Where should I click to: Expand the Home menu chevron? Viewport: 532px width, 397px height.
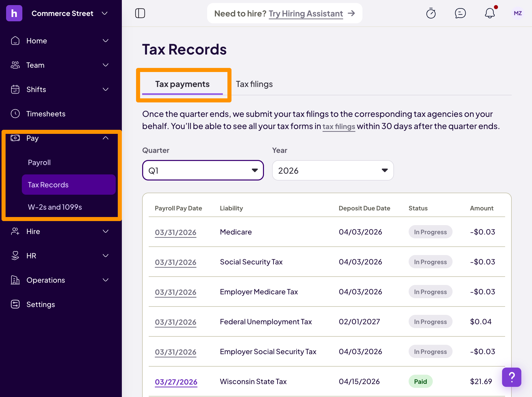(106, 41)
